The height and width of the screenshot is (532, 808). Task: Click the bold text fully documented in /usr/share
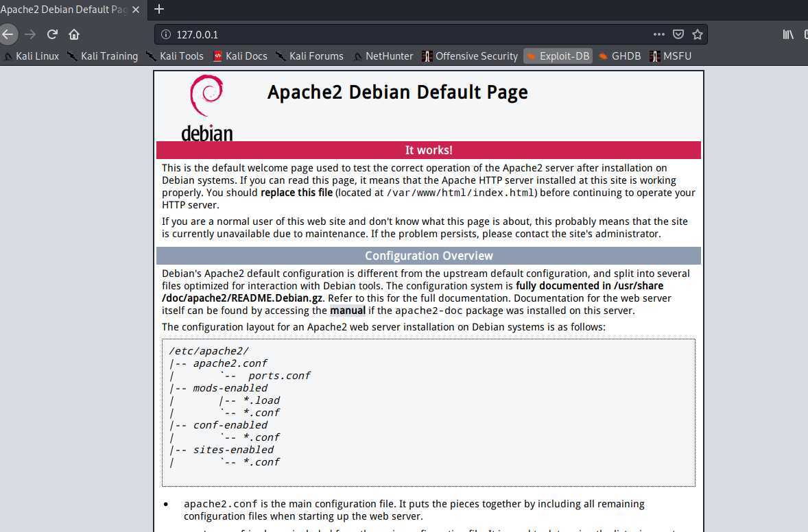pos(589,286)
